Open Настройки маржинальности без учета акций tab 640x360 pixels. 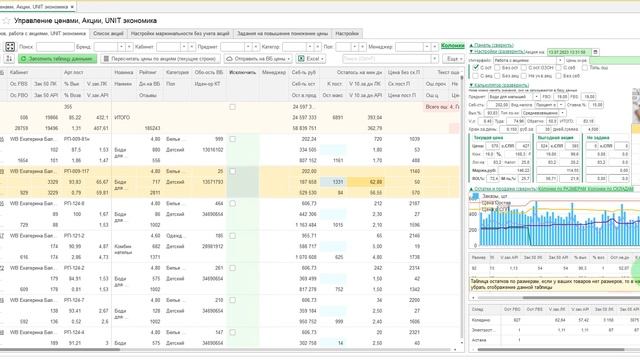pos(180,33)
